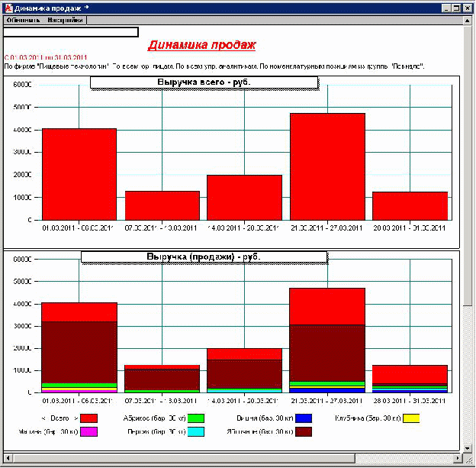The width and height of the screenshot is (476, 468).
Task: Open the Настройка menu item
Action: 65,21
